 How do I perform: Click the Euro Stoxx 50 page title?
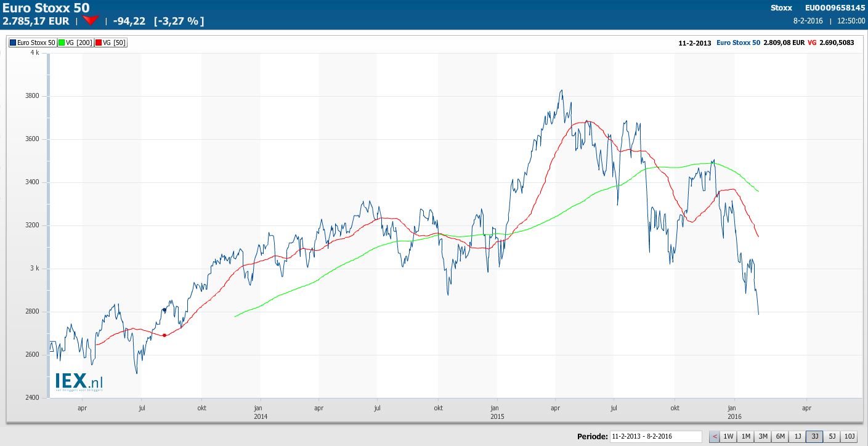[x=46, y=8]
